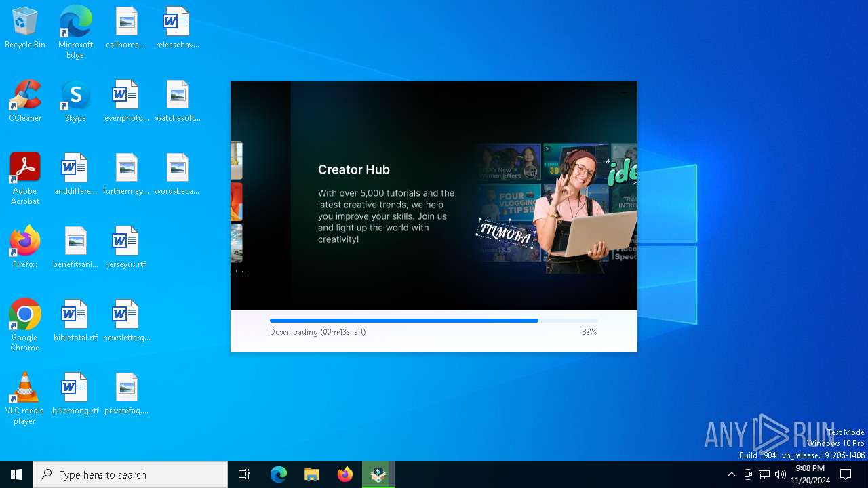Open the notification center icon
Image resolution: width=868 pixels, height=488 pixels.
[846, 474]
